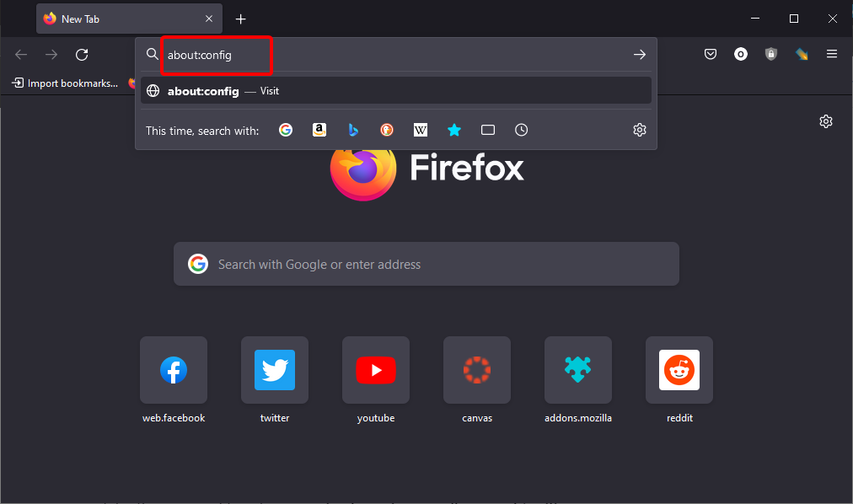Open a new tab with plus button
853x504 pixels.
pos(240,19)
